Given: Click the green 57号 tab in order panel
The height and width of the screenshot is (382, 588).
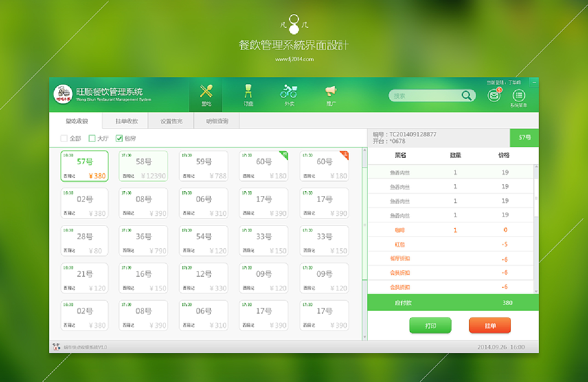Looking at the screenshot, I should [x=525, y=138].
